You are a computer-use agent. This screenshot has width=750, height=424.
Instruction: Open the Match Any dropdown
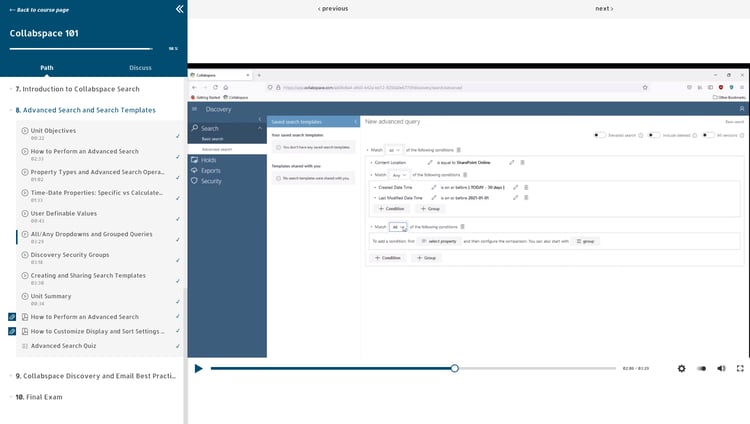(400, 174)
